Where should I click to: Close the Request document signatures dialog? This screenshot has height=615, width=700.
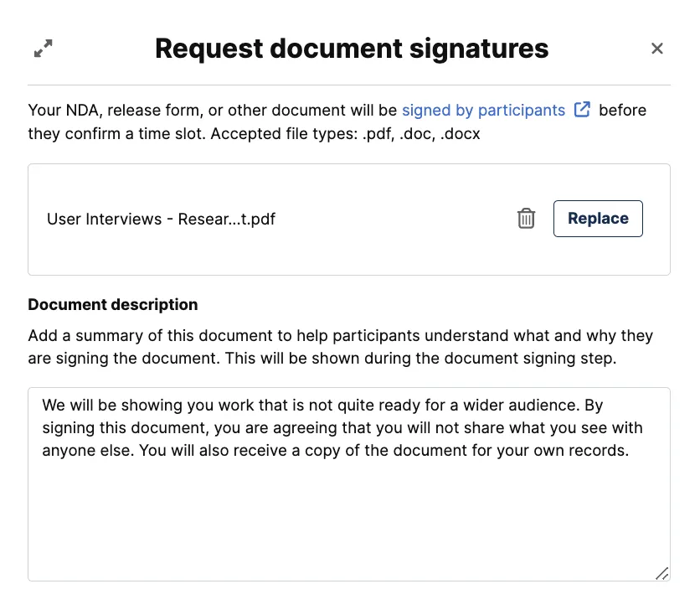657,49
